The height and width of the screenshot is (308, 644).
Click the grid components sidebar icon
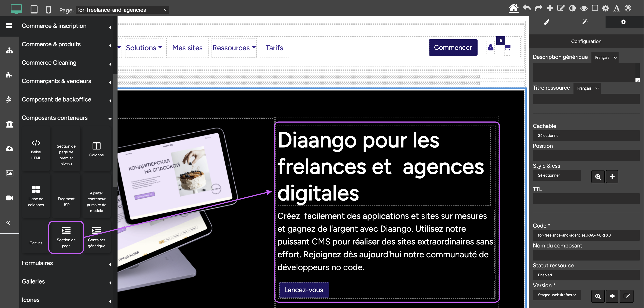pyautogui.click(x=9, y=25)
